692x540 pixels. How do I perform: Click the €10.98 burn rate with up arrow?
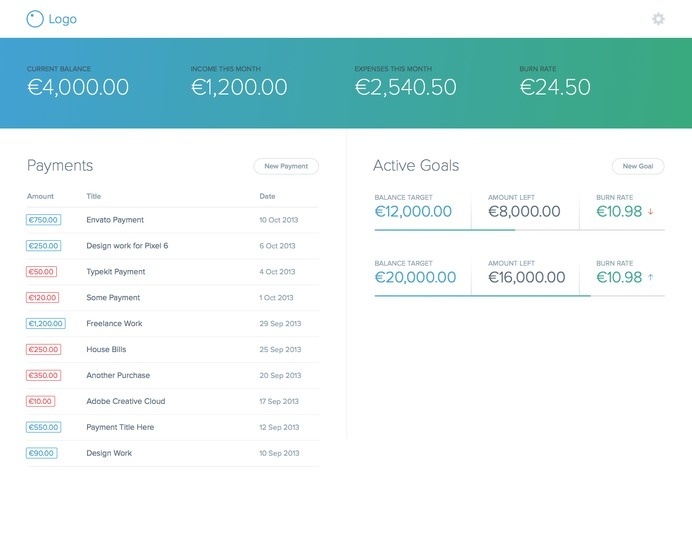pyautogui.click(x=619, y=278)
